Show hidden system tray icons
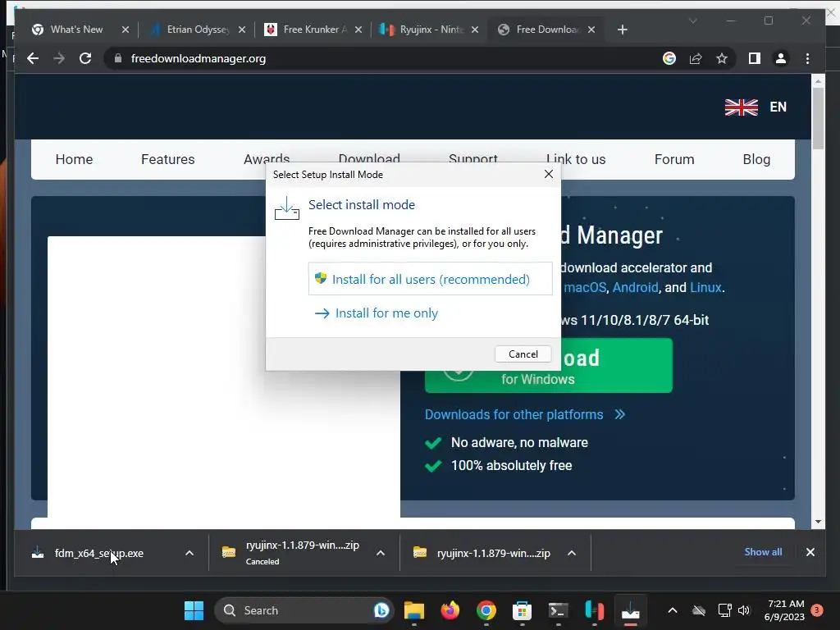 [673, 610]
